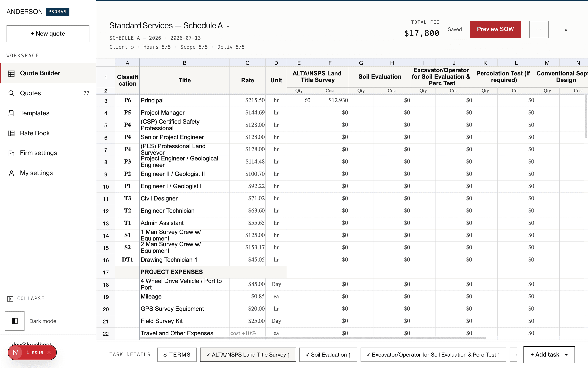Toggle the Dark mode button
This screenshot has height=368, width=588.
click(15, 321)
